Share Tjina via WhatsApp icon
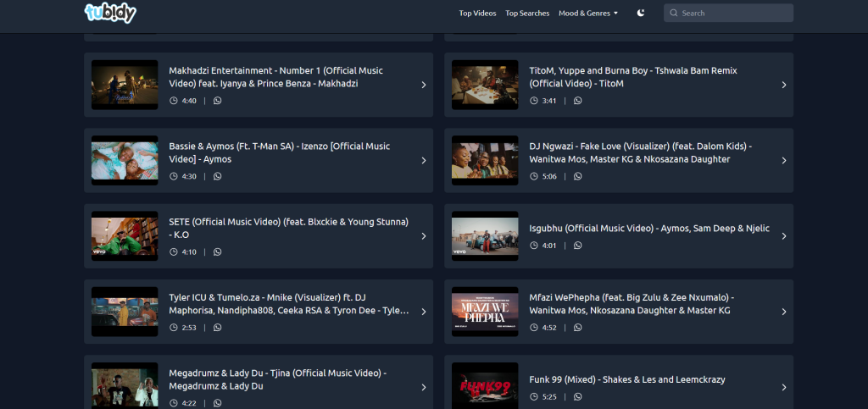This screenshot has width=868, height=409. pos(218,403)
